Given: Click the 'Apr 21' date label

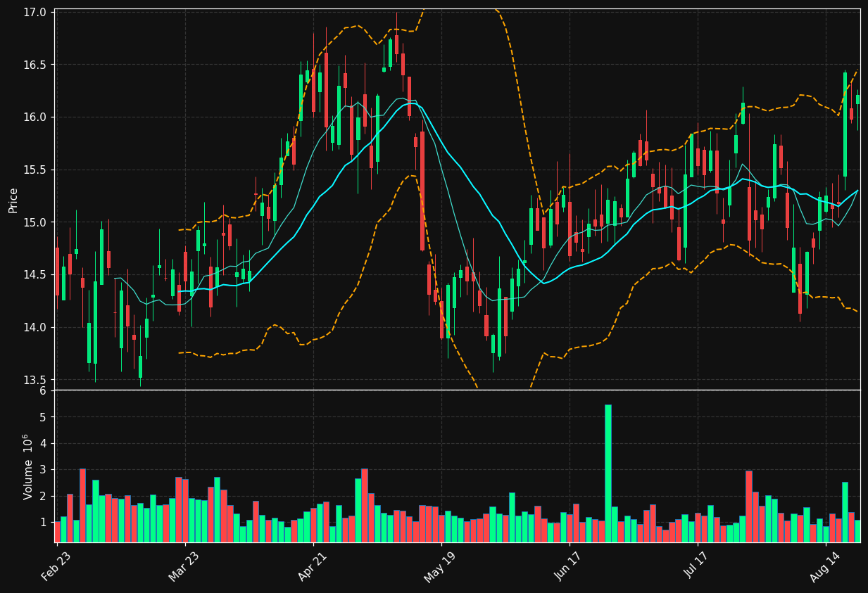Looking at the screenshot, I should click(x=313, y=567).
